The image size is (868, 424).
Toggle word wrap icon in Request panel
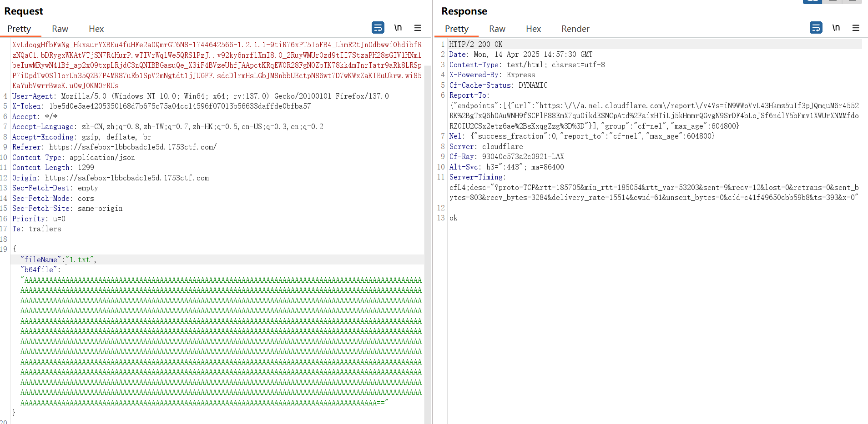(378, 28)
